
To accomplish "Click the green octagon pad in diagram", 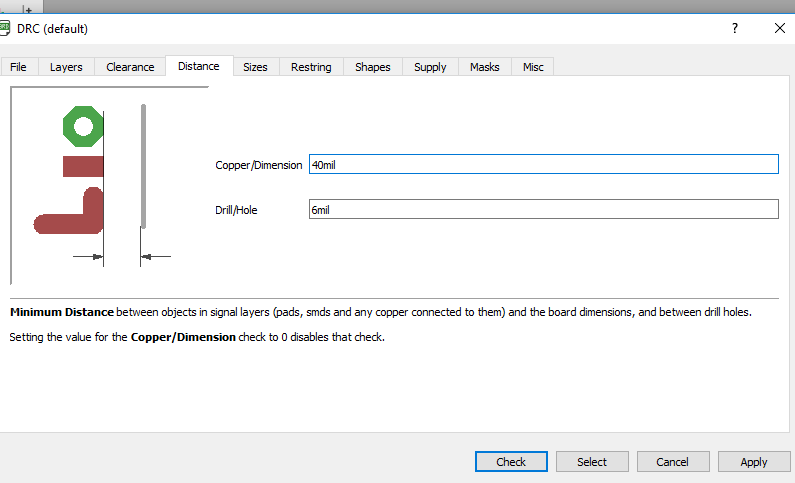I will (x=83, y=126).
